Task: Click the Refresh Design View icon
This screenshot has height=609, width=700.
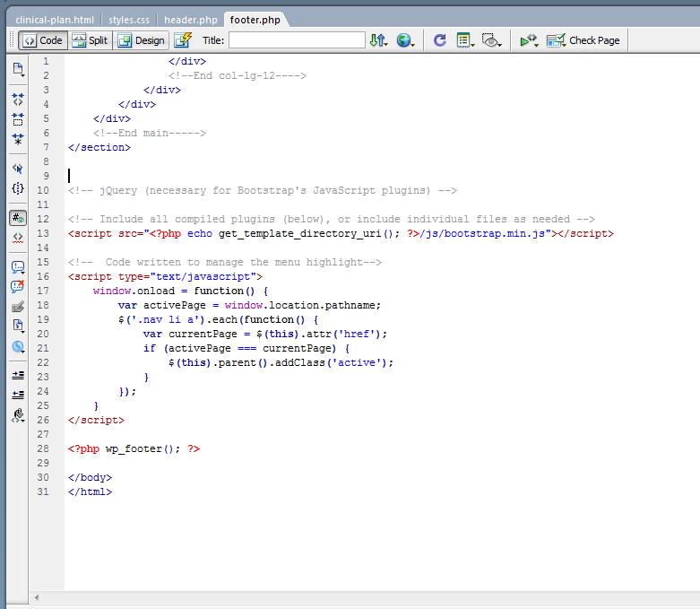Action: tap(440, 40)
